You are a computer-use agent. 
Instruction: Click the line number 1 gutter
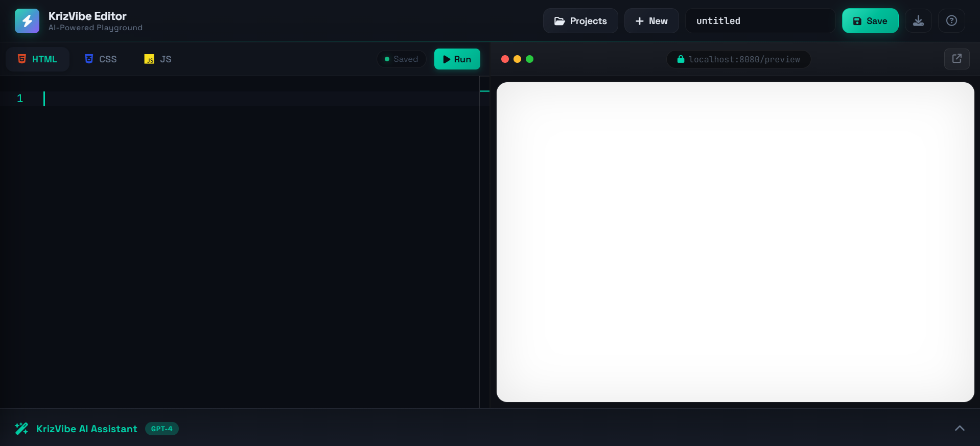pos(20,99)
